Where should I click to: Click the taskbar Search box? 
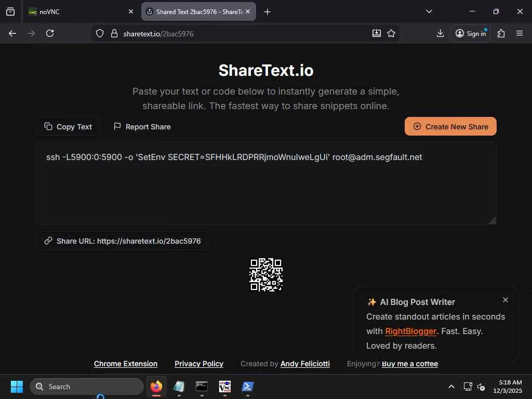point(87,387)
